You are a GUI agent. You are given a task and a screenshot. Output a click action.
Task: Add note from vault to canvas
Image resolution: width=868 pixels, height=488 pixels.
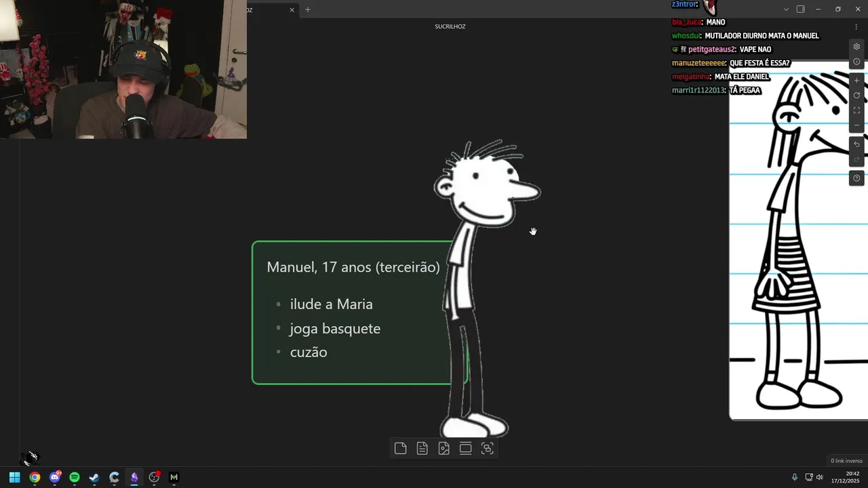(422, 448)
